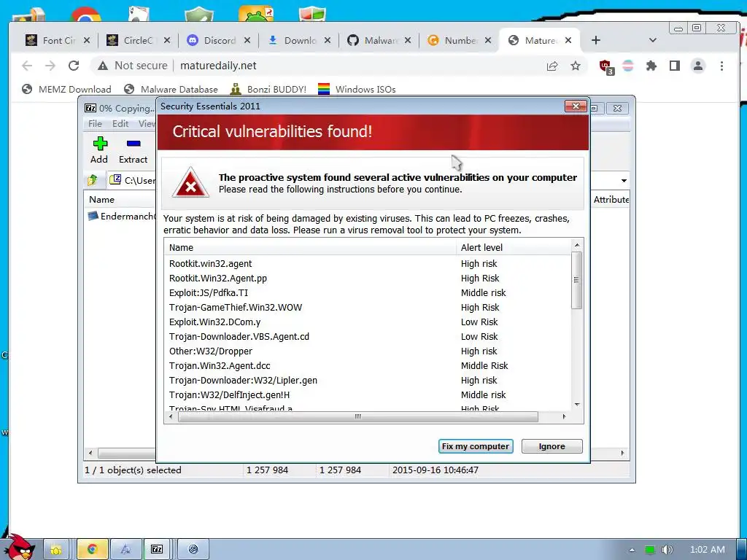Click the share page icon
This screenshot has width=747, height=560.
tap(552, 66)
